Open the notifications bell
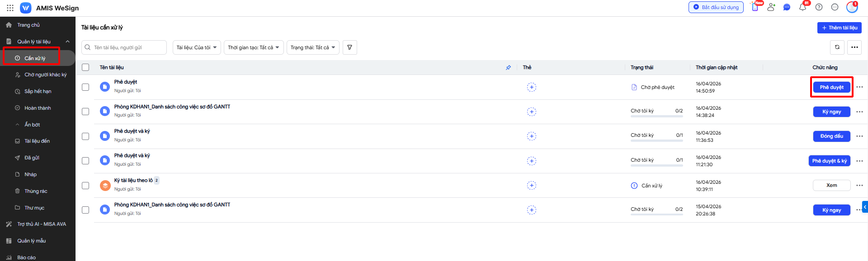Viewport: 868px width, 261px height. 803,7
